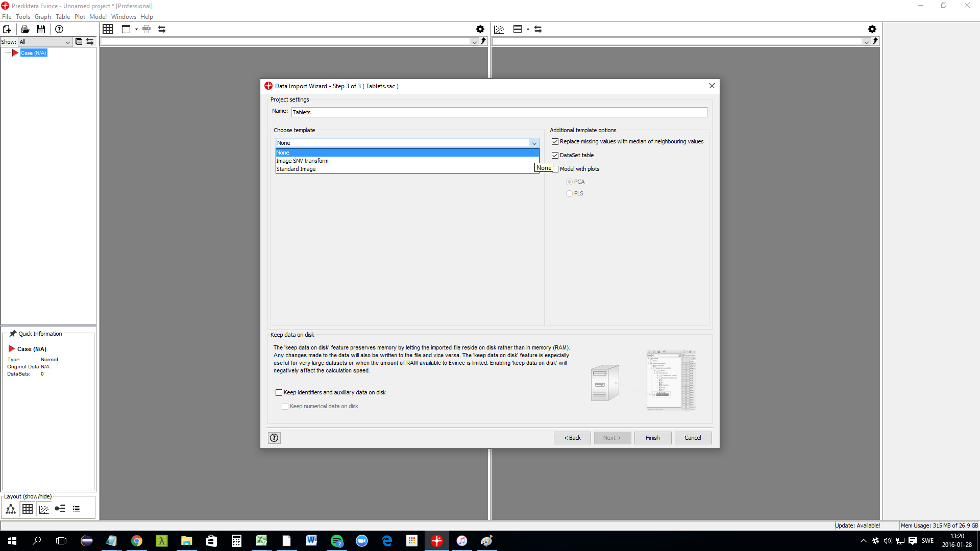Select Image SNV transform template option

[302, 161]
